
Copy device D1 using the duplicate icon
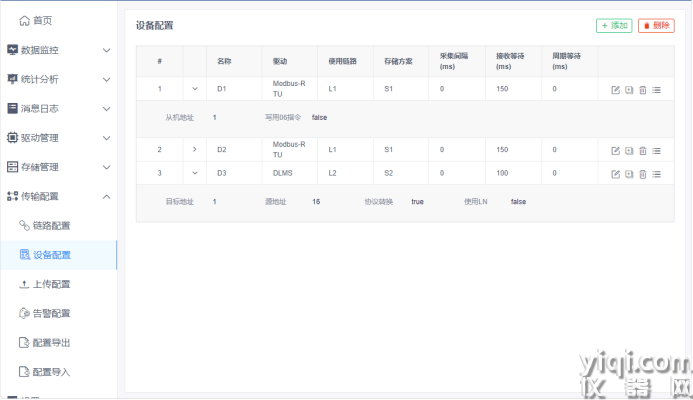click(x=629, y=90)
